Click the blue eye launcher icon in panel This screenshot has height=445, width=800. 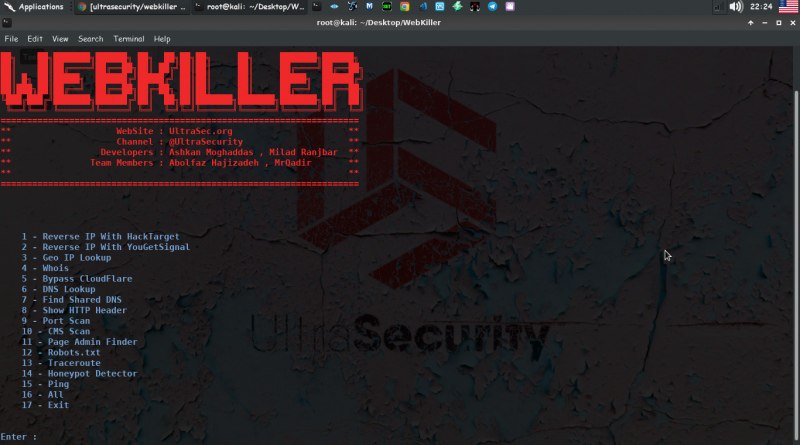coord(334,7)
